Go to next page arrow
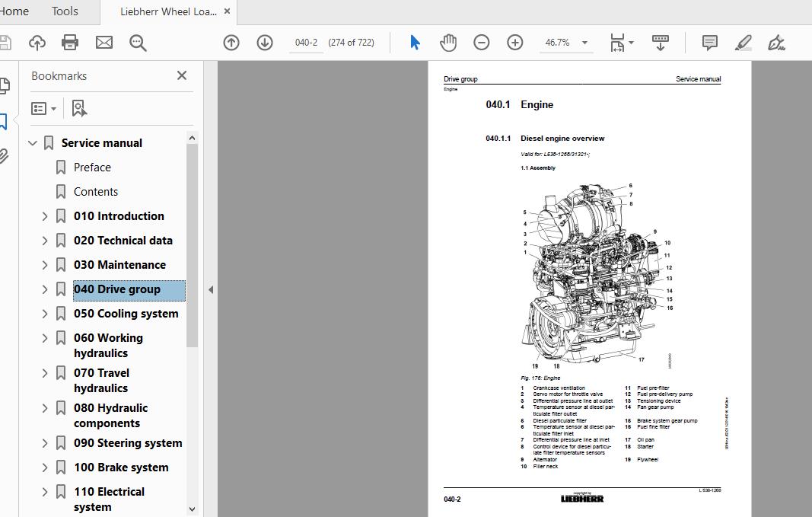The image size is (812, 517). [265, 43]
